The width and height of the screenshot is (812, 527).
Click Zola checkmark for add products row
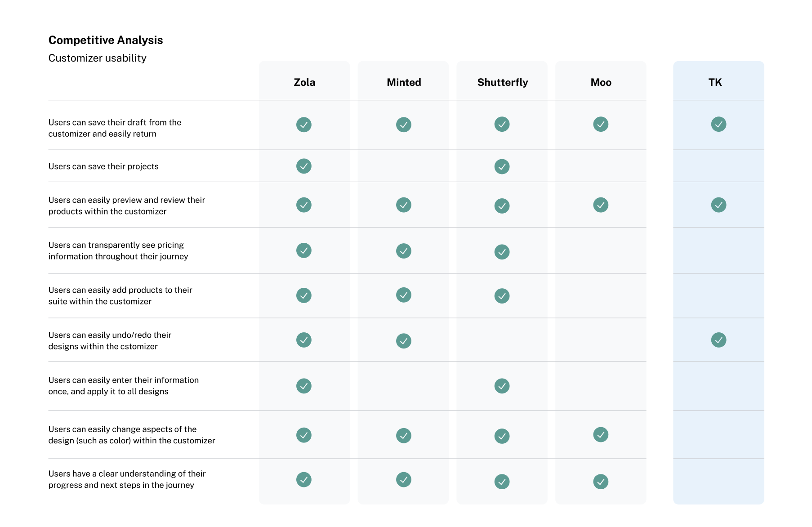(x=304, y=295)
